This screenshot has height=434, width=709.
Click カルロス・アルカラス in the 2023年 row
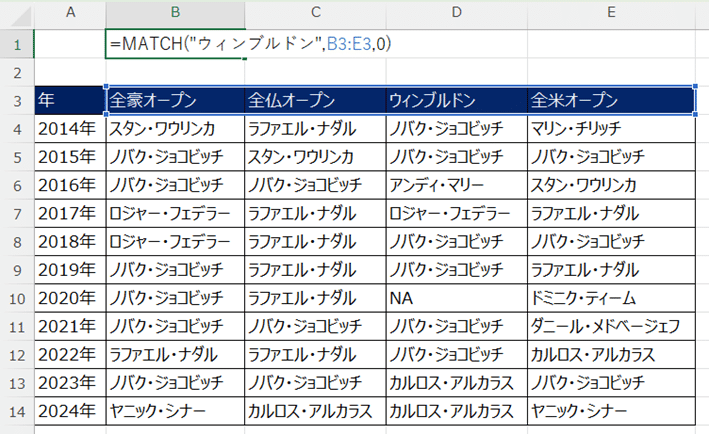click(457, 383)
